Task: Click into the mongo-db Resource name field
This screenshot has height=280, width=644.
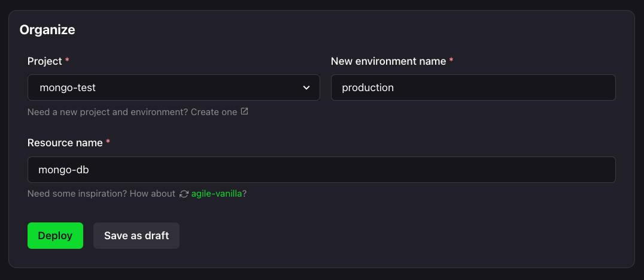Action: pyautogui.click(x=321, y=170)
